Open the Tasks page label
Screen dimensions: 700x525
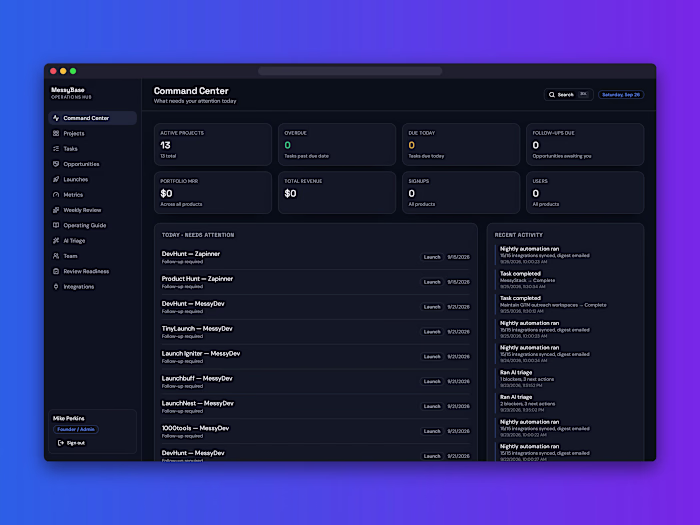70,149
